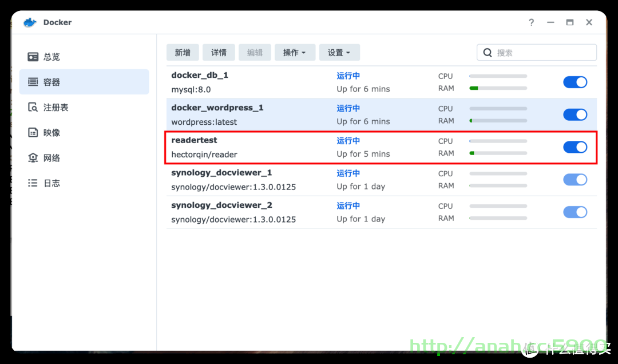618x364 pixels.
Task: Click the mysql:8.0 image label
Action: click(x=191, y=89)
